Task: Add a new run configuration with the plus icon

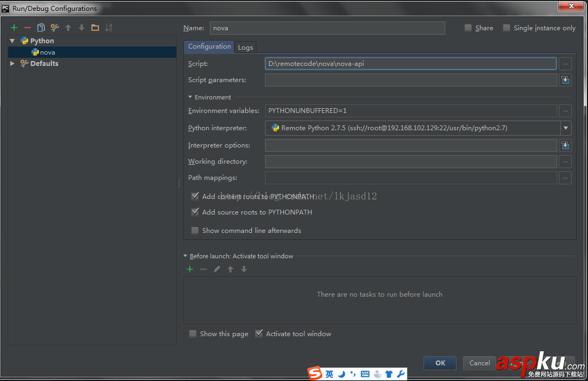Action: click(x=14, y=27)
